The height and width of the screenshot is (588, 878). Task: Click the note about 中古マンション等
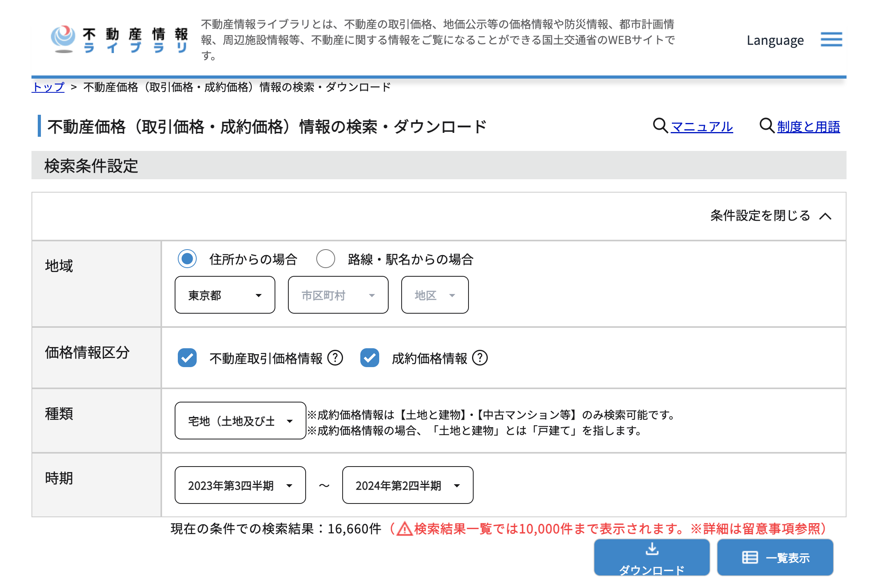[491, 415]
